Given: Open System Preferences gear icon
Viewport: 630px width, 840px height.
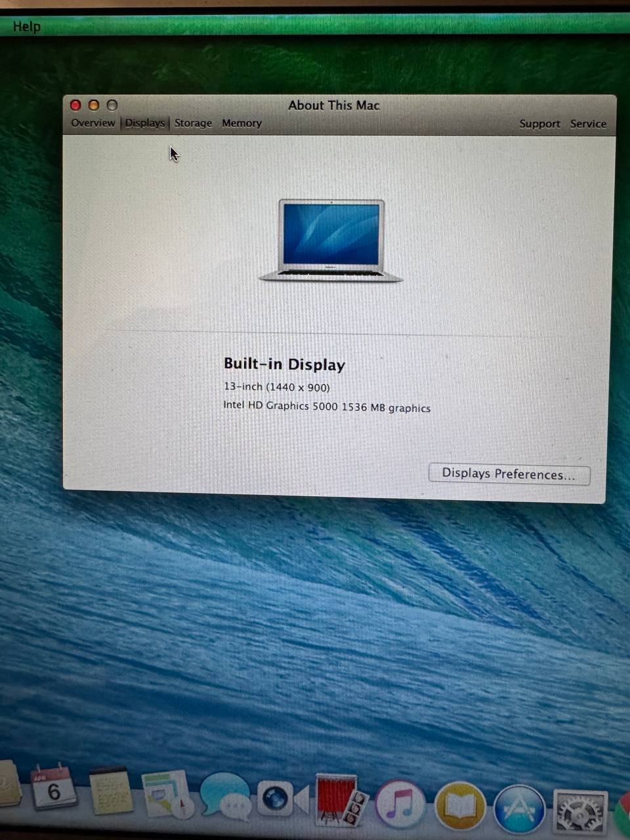Looking at the screenshot, I should click(579, 812).
